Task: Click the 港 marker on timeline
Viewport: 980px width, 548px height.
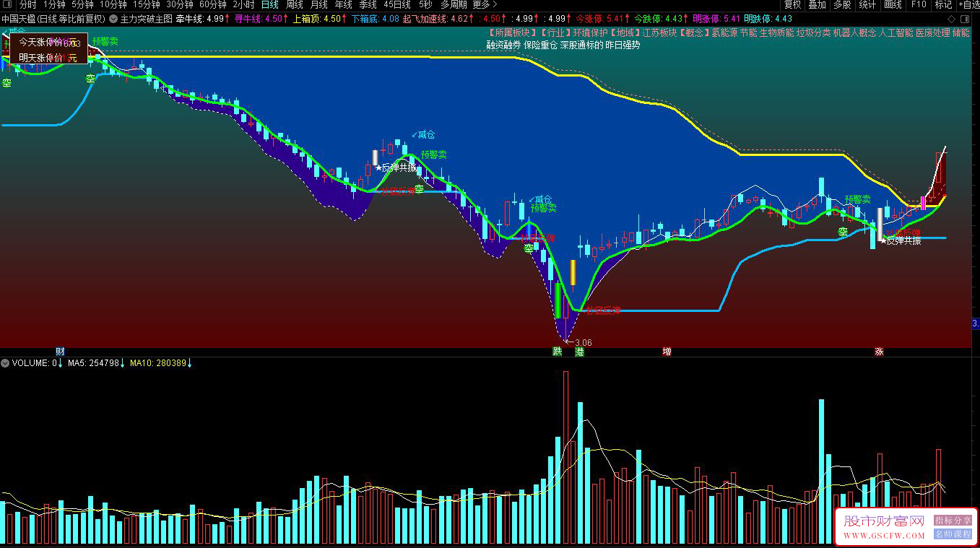Action: [579, 352]
